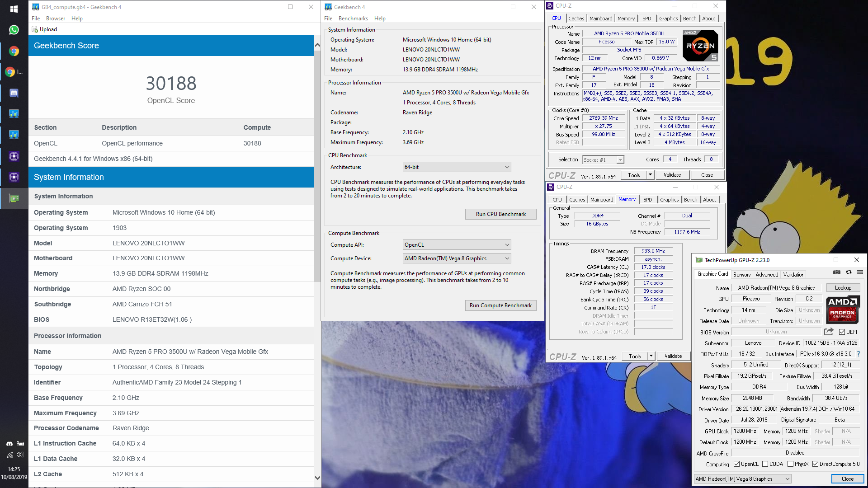Open the Wi-Fi network tray icon
Viewport: 868px width, 488px height.
(9, 455)
